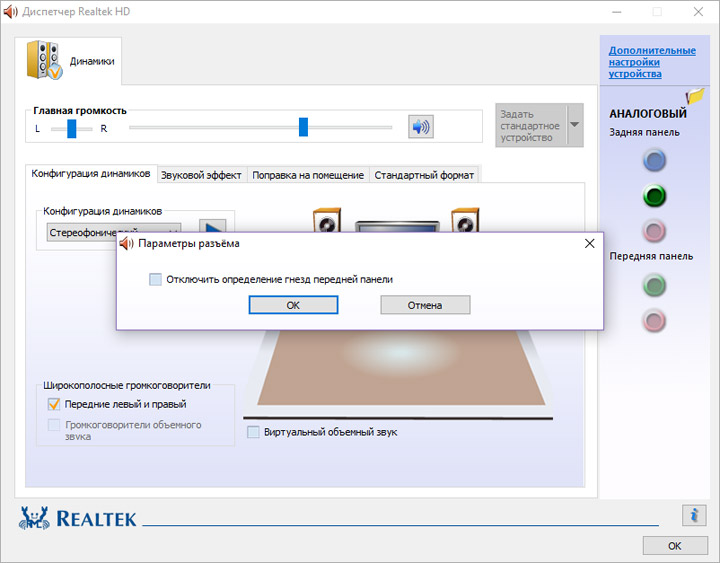Click the Динамики speakers device icon
Screen dimensions: 720x563
(44, 60)
